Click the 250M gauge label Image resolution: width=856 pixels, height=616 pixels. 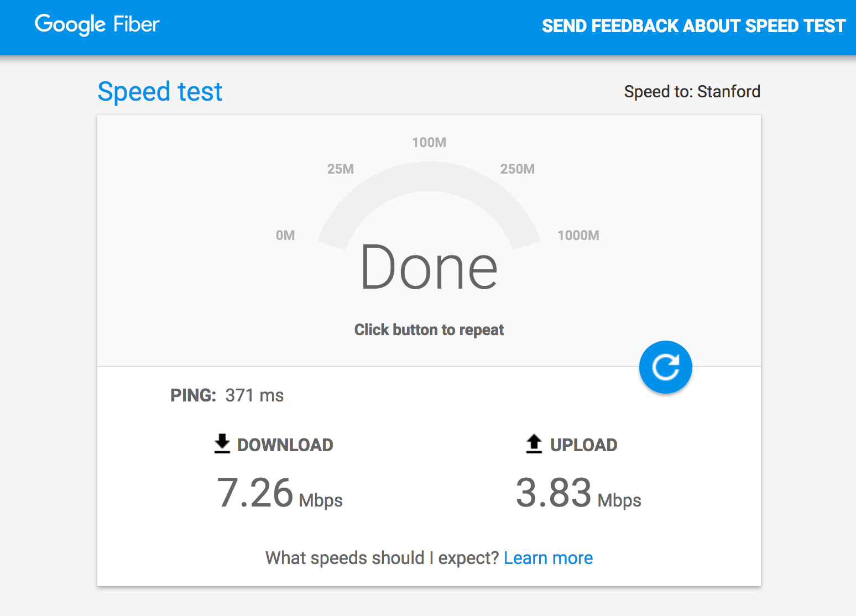tap(517, 169)
